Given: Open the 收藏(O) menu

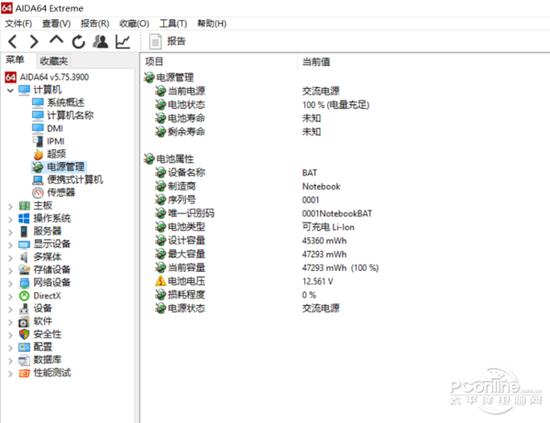Looking at the screenshot, I should click(x=134, y=24).
